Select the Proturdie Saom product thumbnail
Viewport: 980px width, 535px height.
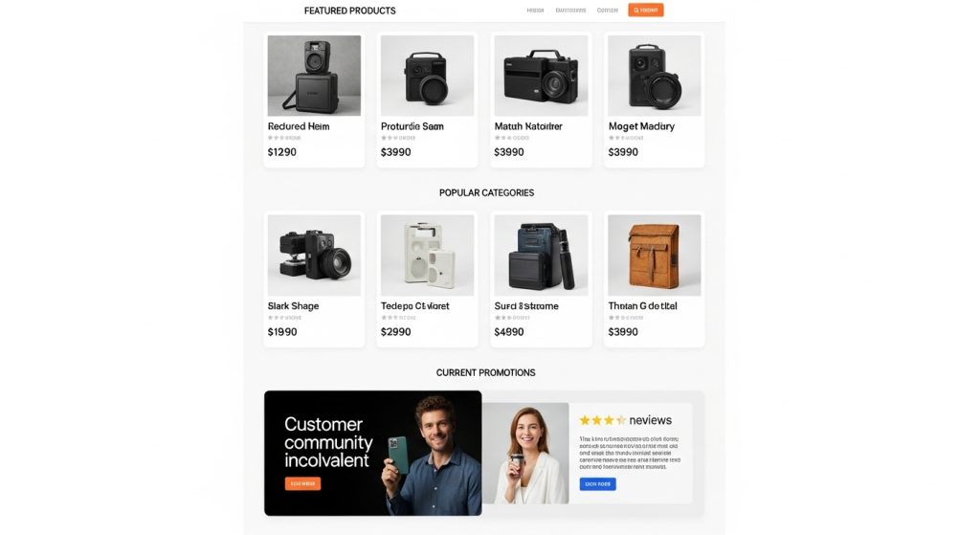[427, 75]
